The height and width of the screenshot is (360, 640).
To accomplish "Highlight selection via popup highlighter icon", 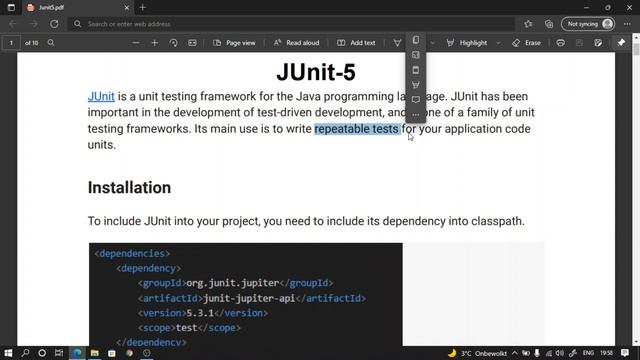I will pos(416,85).
